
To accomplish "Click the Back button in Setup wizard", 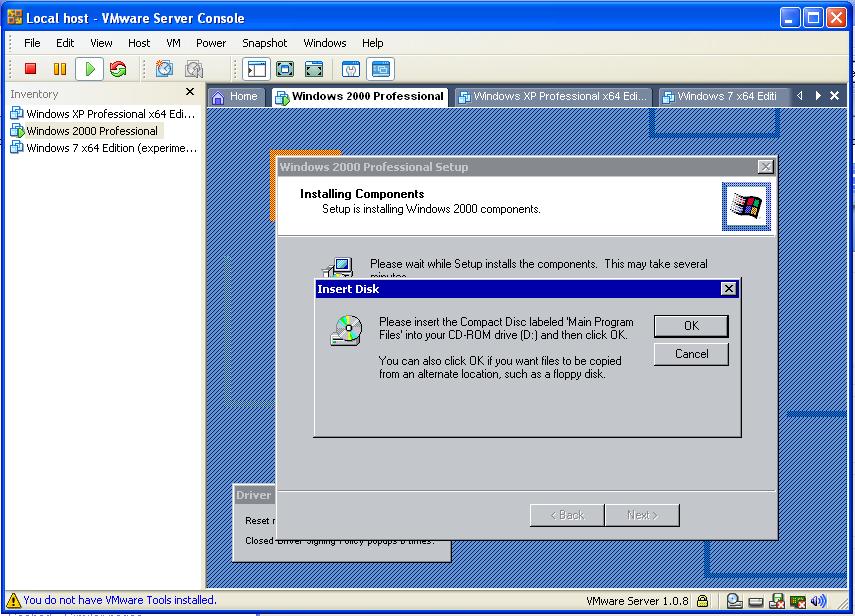I will [x=567, y=515].
